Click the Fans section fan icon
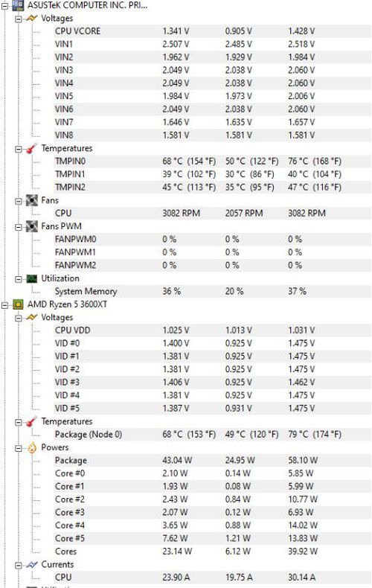The image size is (372, 588). pos(32,200)
